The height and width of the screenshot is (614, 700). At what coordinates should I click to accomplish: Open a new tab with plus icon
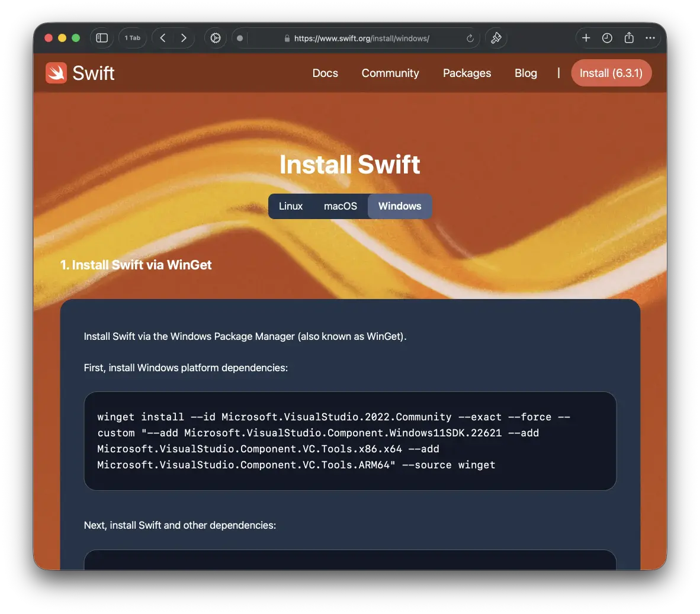click(586, 38)
